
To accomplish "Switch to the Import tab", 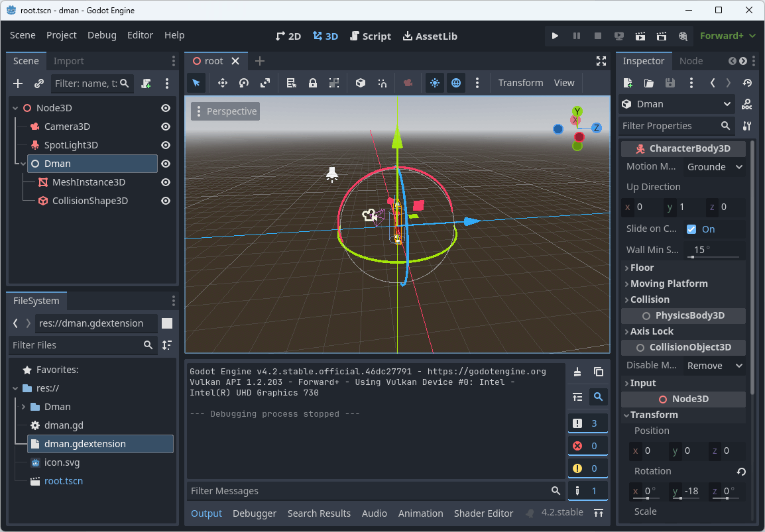I will [68, 61].
